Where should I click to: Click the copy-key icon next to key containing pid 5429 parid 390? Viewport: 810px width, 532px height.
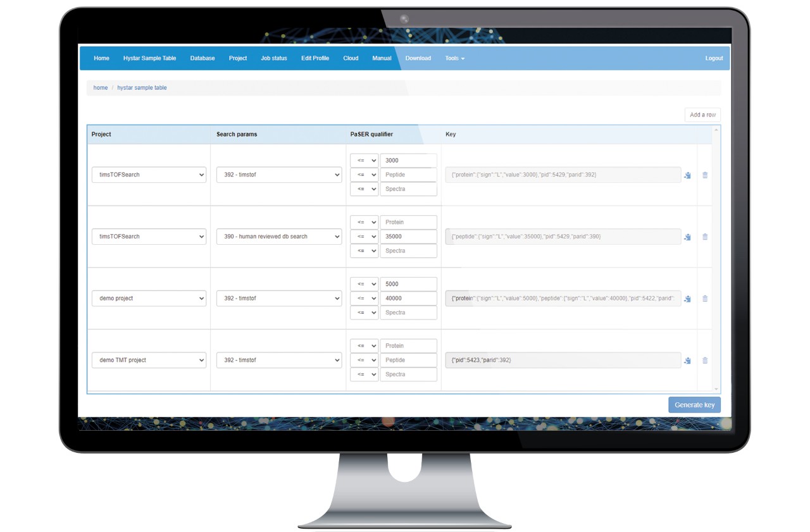point(687,237)
